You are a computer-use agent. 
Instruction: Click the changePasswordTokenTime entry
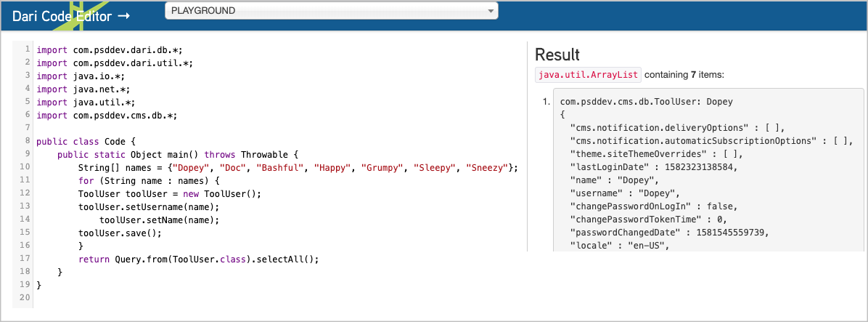pos(650,220)
